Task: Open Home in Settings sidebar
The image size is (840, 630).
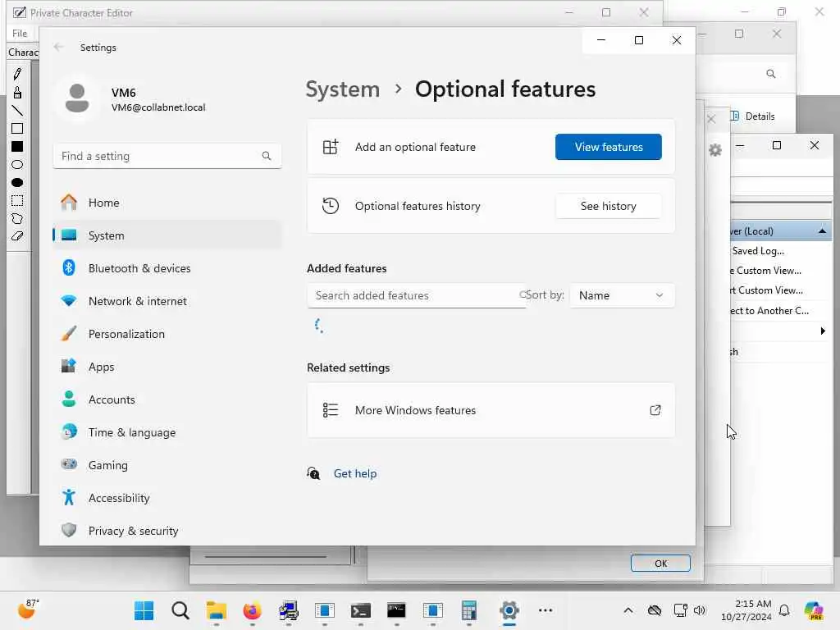Action: pyautogui.click(x=167, y=203)
